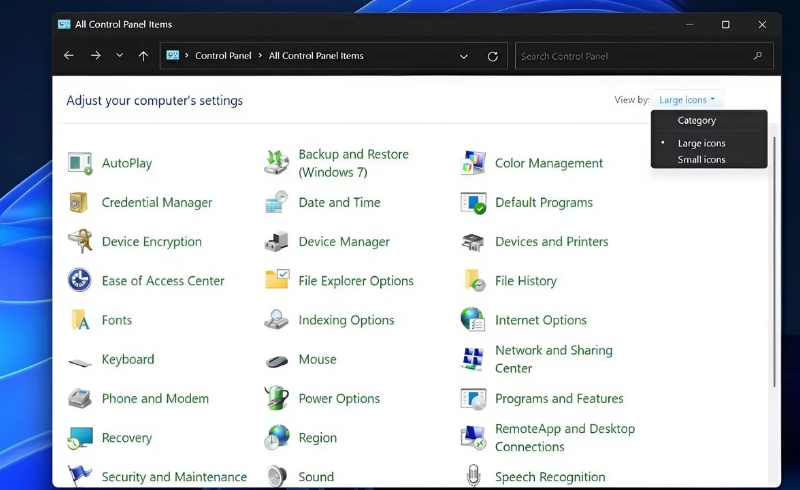Open the AutoPlay icon
The width and height of the screenshot is (800, 490).
coord(80,163)
